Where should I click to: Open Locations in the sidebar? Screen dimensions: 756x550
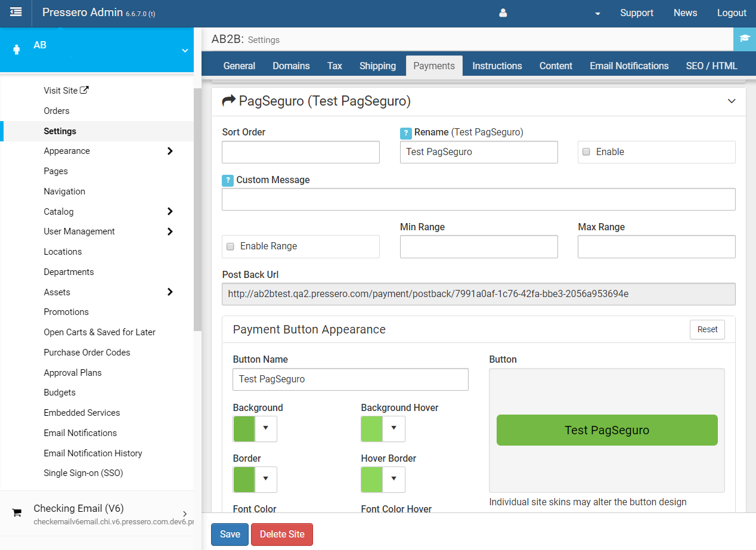pyautogui.click(x=63, y=252)
